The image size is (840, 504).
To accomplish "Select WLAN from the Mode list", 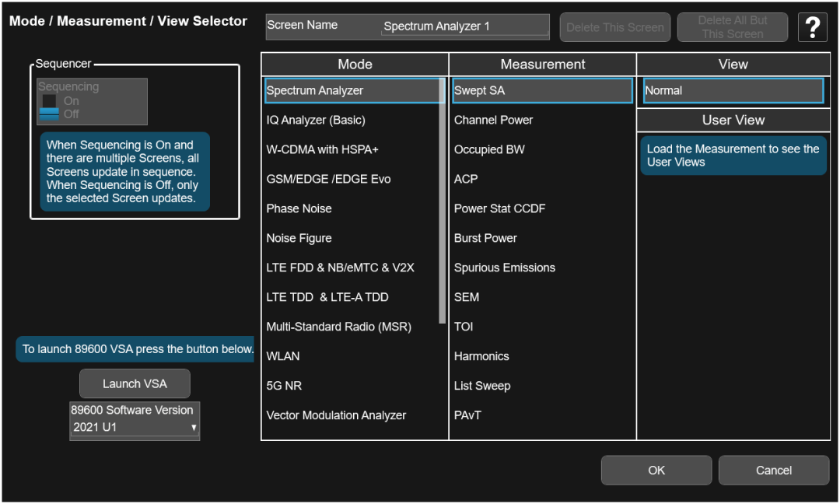I will [283, 356].
